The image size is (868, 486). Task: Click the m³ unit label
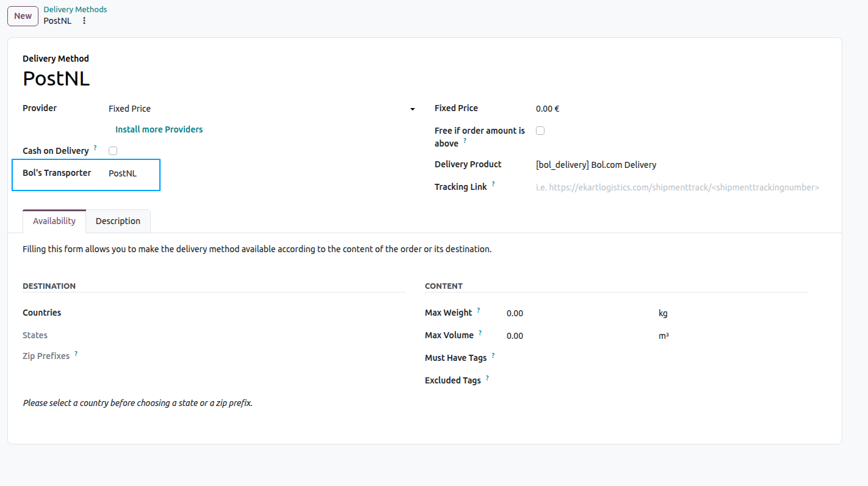[x=664, y=336]
